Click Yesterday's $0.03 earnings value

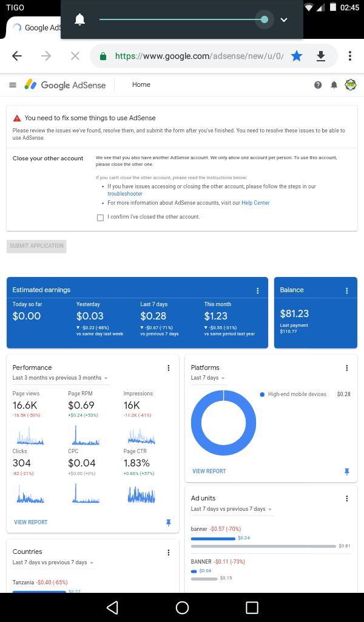[x=90, y=316]
